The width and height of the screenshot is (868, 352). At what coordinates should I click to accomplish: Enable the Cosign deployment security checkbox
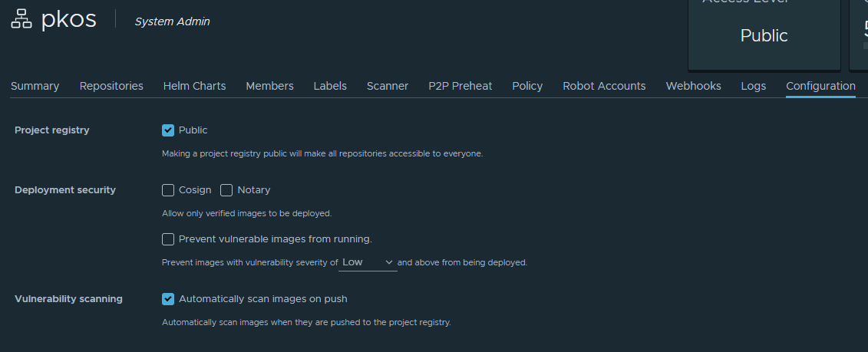tap(168, 190)
